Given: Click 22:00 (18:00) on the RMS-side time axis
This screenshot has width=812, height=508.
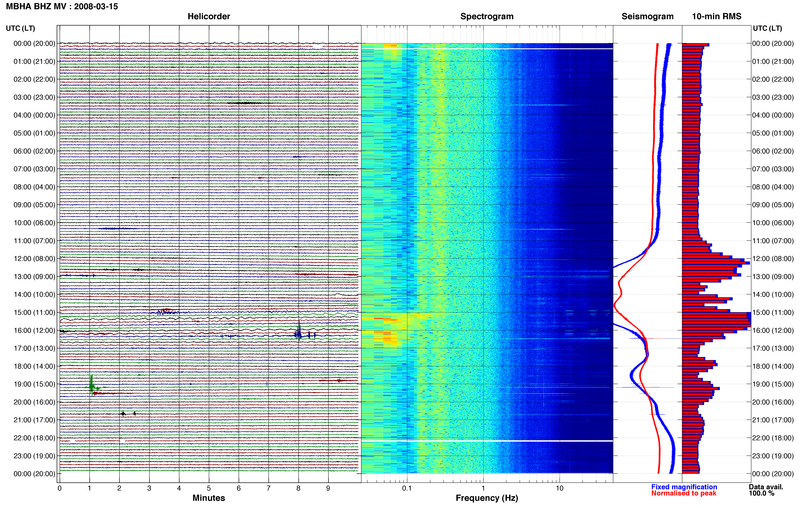Looking at the screenshot, I should [773, 438].
